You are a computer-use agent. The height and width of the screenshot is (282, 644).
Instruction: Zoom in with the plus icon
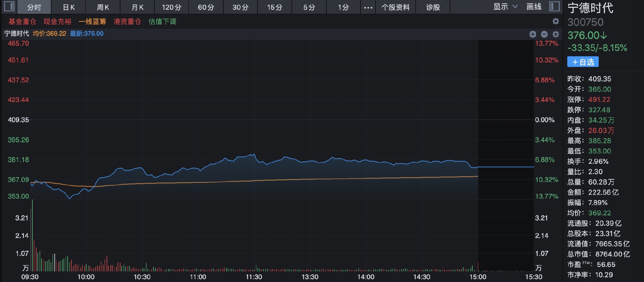533,34
